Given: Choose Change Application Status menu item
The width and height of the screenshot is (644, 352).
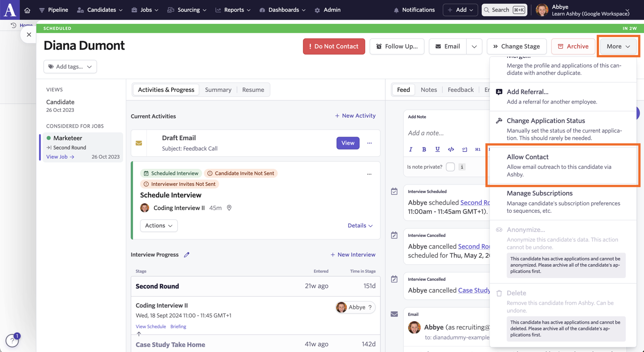Looking at the screenshot, I should pyautogui.click(x=563, y=129).
